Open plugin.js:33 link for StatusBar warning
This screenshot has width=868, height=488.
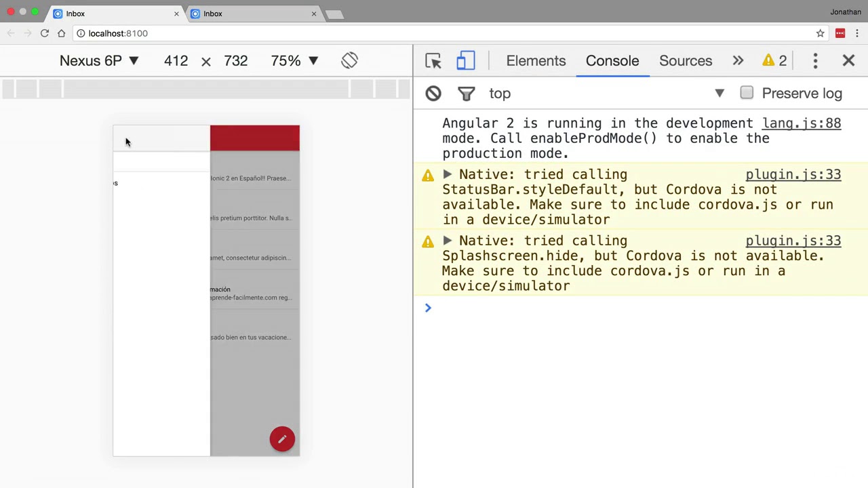tap(793, 174)
